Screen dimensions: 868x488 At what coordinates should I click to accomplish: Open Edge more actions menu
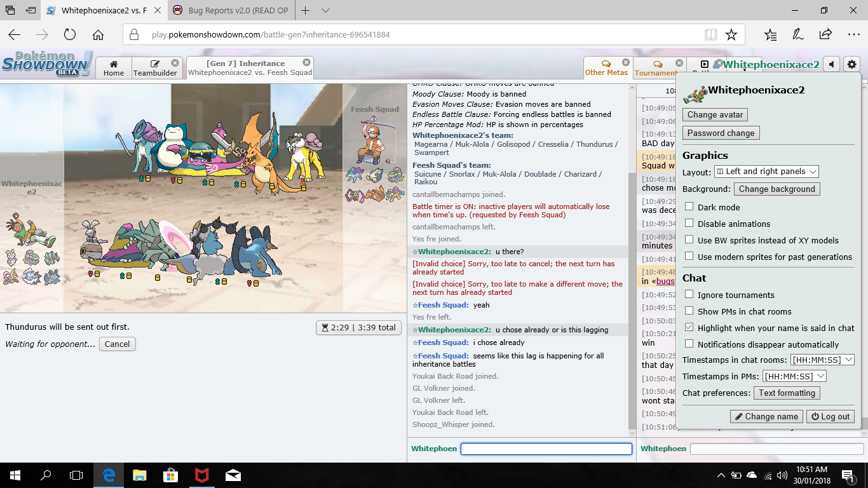click(853, 34)
